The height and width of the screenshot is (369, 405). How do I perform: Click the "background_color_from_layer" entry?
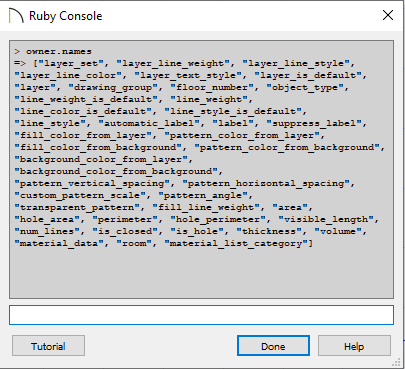(101, 160)
